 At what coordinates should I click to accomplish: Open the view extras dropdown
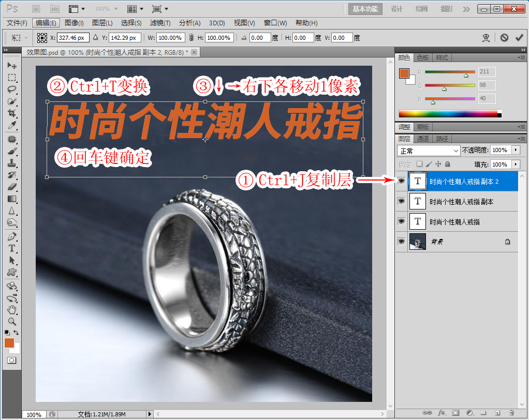(x=77, y=9)
